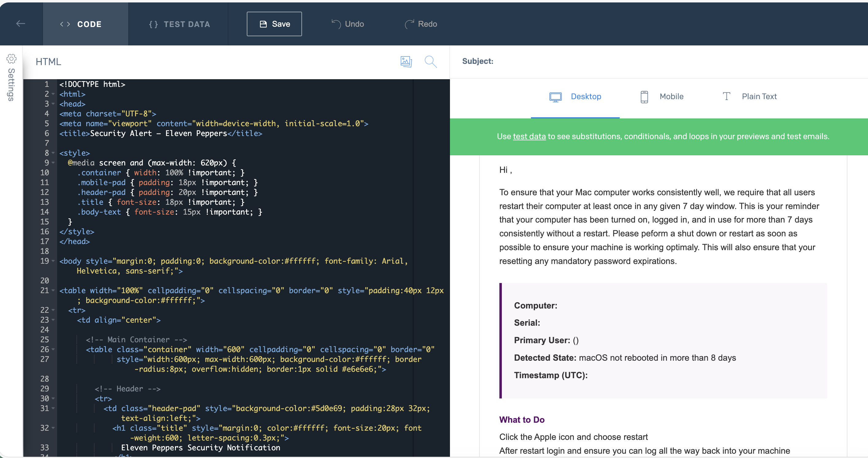Open the Settings gear icon

[x=11, y=59]
